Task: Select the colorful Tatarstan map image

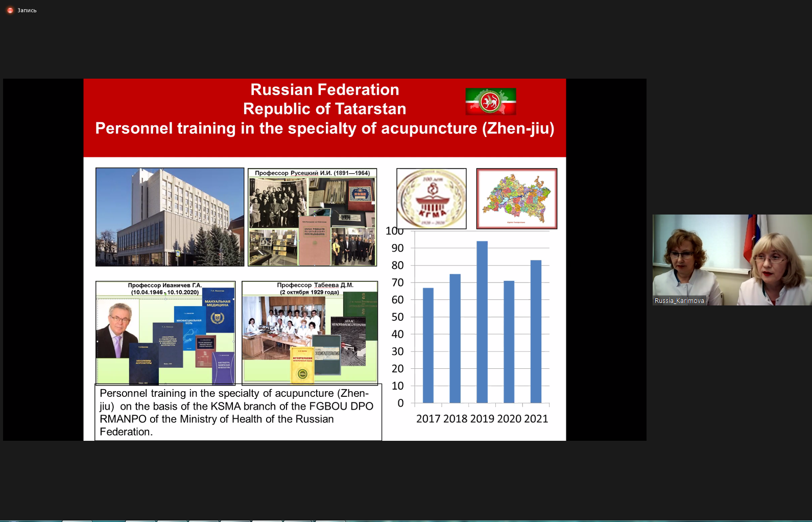Action: 516,199
